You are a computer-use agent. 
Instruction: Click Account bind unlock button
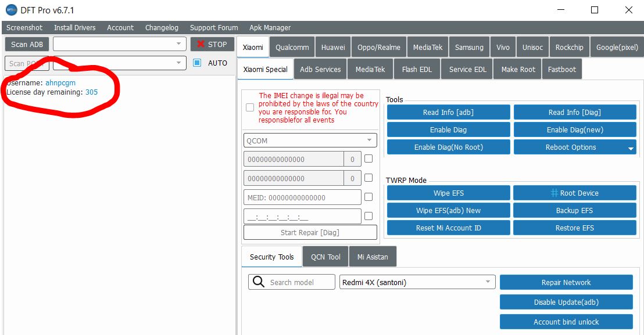click(566, 322)
